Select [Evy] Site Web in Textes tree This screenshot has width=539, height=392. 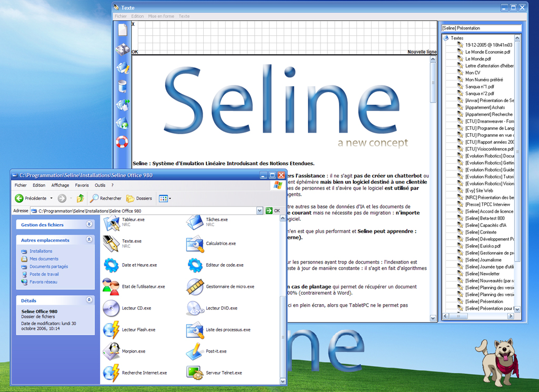tap(479, 190)
